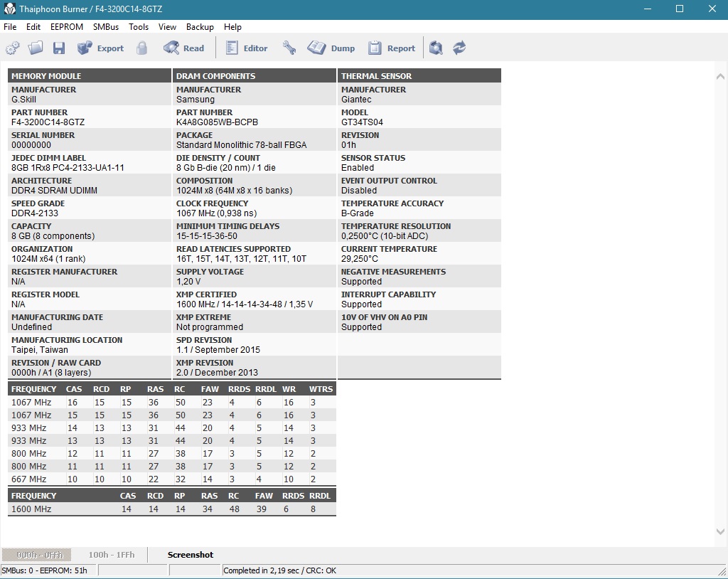
Task: Click current temperature 29,250°C value
Action: [x=359, y=259]
